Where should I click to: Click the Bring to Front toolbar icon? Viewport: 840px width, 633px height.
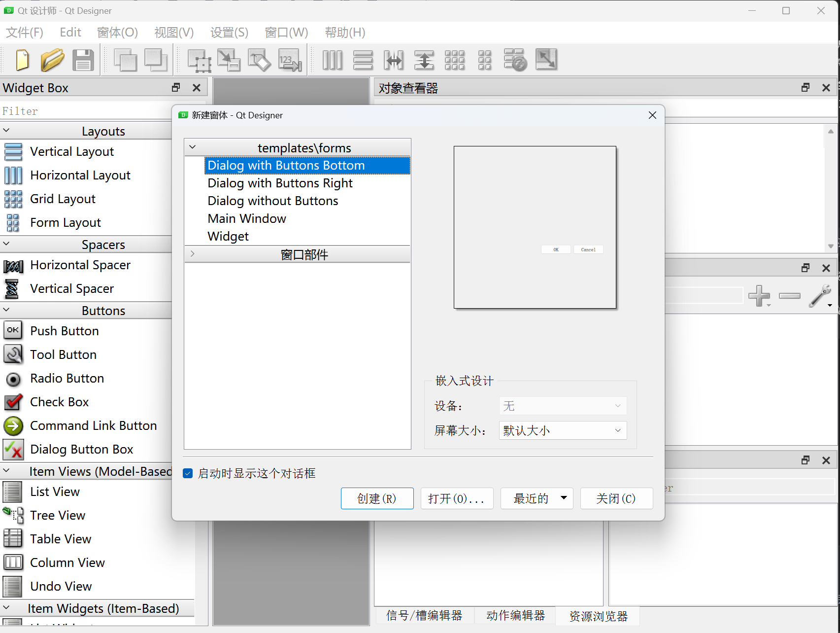pos(156,60)
